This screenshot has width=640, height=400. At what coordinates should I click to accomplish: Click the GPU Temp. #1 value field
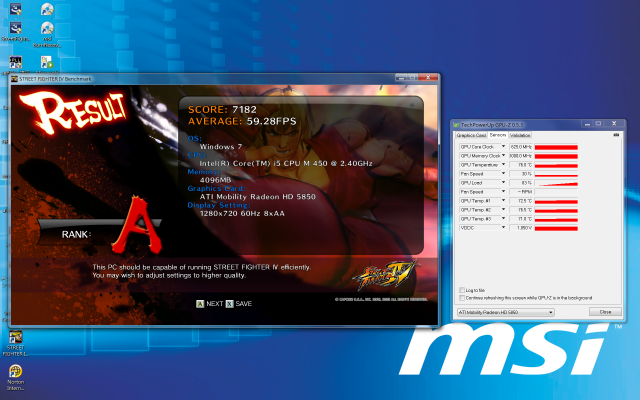click(521, 200)
